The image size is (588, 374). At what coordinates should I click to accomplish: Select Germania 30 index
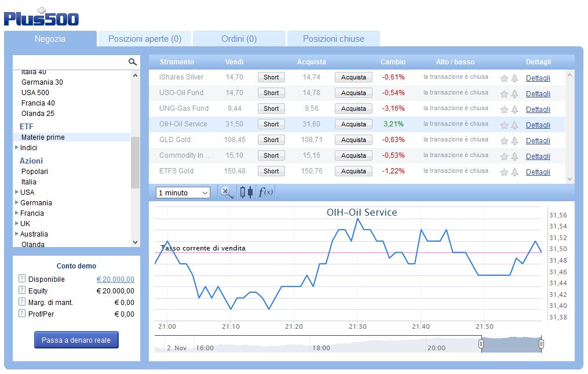pyautogui.click(x=42, y=82)
